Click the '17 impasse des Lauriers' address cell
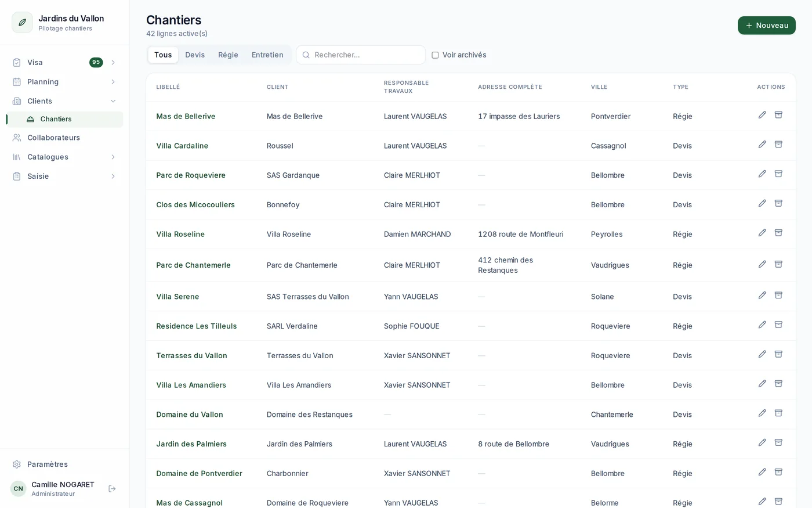Viewport: 812px width, 508px height. click(519, 117)
